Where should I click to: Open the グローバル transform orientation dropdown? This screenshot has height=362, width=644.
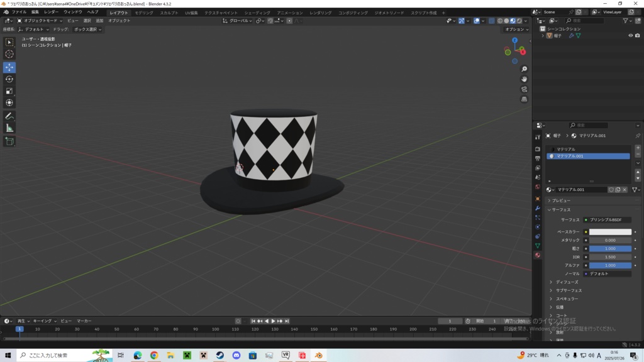click(237, 21)
